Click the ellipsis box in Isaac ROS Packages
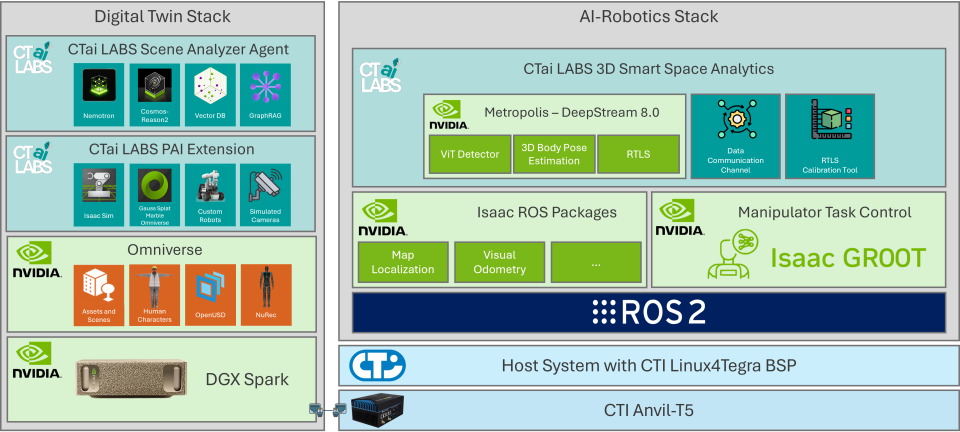 596,262
